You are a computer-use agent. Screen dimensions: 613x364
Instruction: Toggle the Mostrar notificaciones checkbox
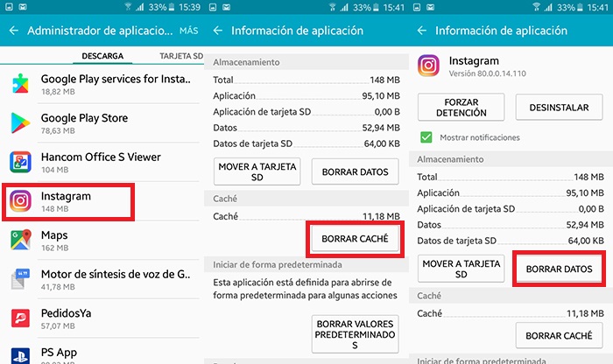click(x=426, y=137)
